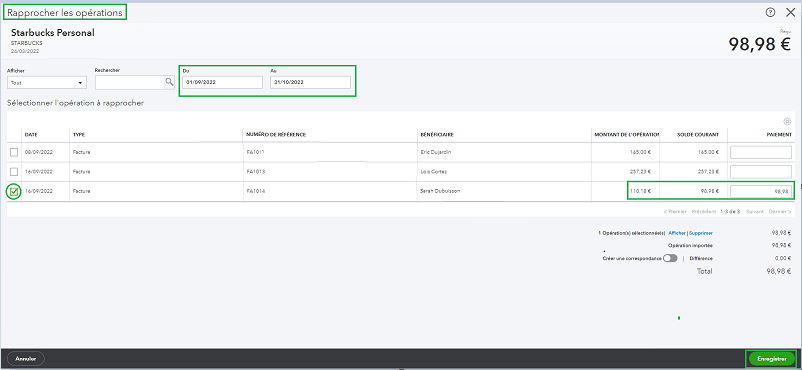Viewport: 802px width, 370px height.
Task: Click the Starbucks Personal heading
Action: click(x=53, y=33)
